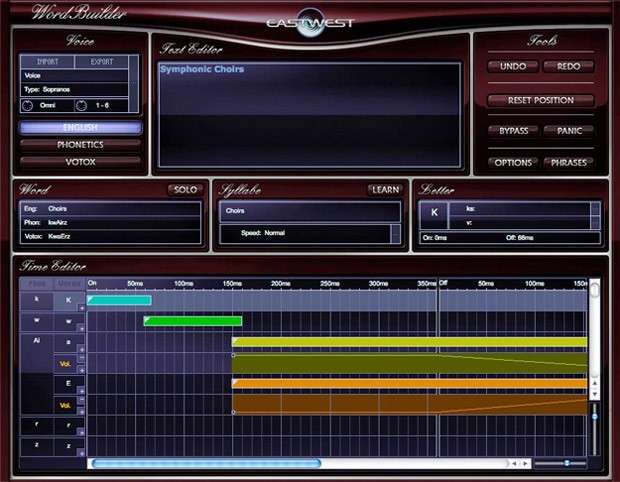Image resolution: width=620 pixels, height=482 pixels.
Task: Click the Redo button
Action: [x=569, y=66]
